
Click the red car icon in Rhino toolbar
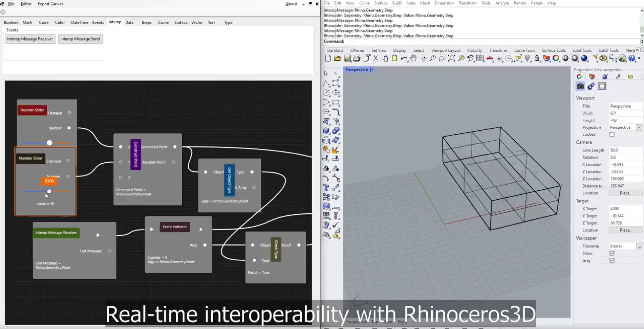click(489, 58)
